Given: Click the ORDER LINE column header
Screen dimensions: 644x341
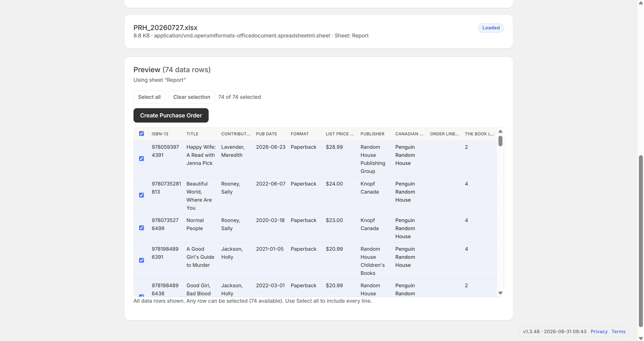Looking at the screenshot, I should click(x=444, y=134).
